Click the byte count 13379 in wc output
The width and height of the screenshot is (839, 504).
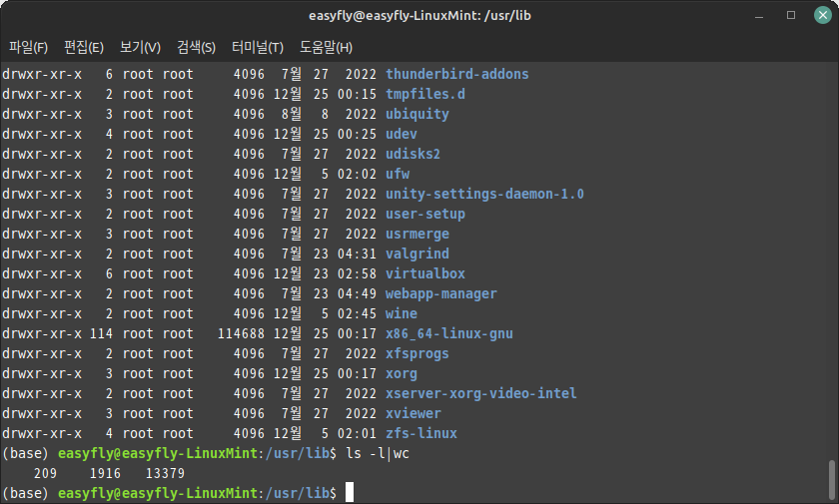click(x=165, y=473)
